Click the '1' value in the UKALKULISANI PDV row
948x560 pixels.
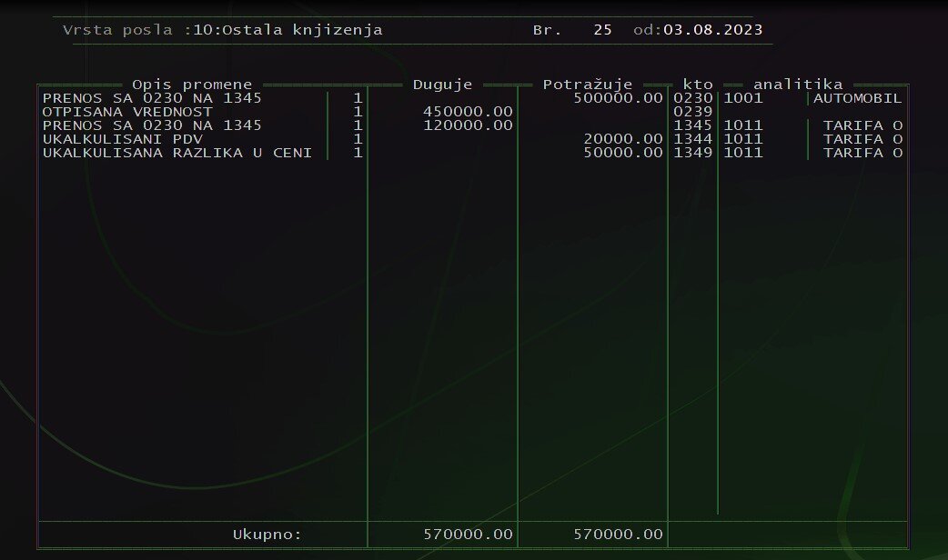click(358, 139)
